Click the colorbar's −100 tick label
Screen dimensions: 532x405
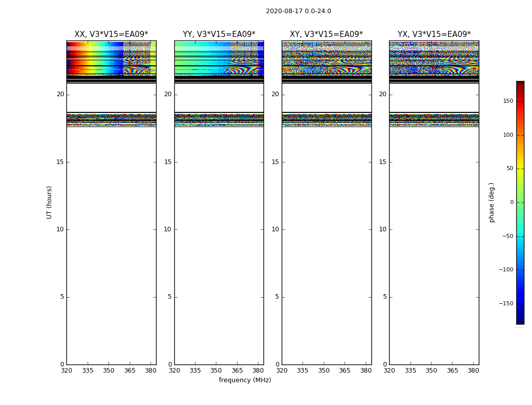tap(506, 270)
